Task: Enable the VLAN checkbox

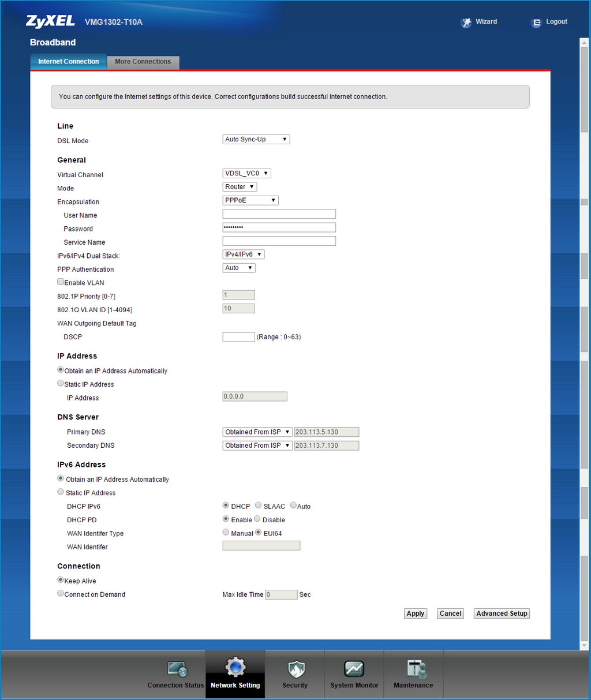Action: click(x=61, y=282)
